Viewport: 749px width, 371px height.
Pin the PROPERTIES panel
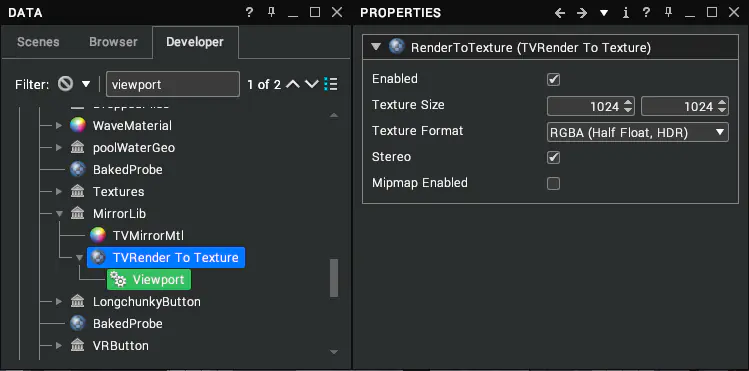668,13
